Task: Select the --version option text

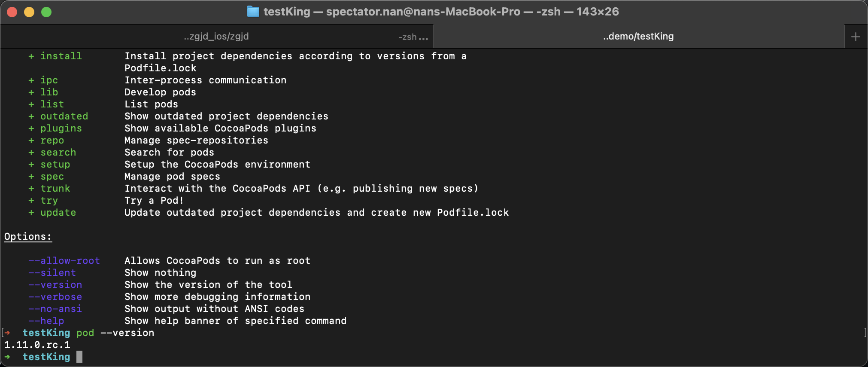Action: click(x=55, y=284)
